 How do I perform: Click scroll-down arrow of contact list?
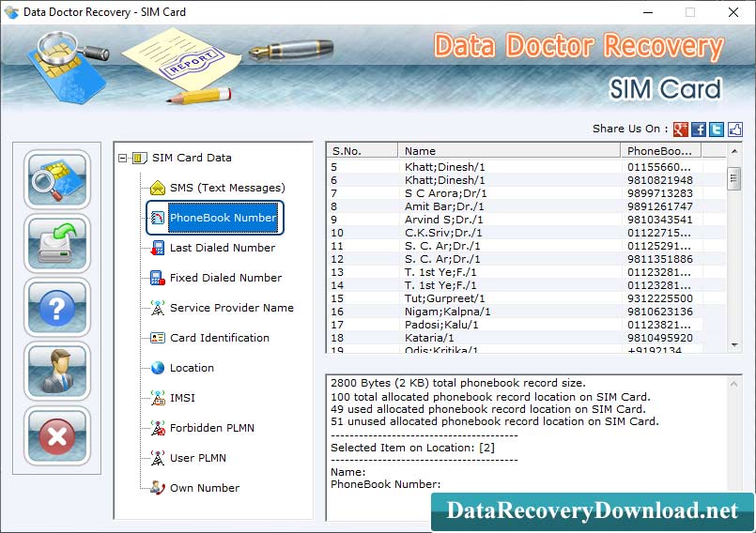(x=734, y=344)
